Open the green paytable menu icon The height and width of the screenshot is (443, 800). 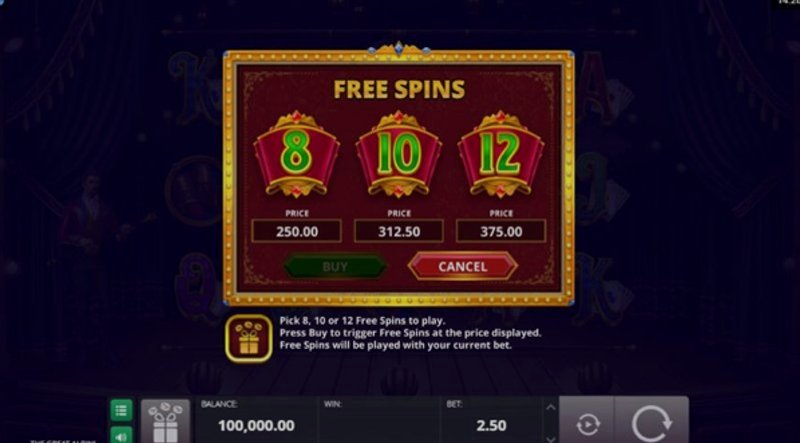point(121,410)
